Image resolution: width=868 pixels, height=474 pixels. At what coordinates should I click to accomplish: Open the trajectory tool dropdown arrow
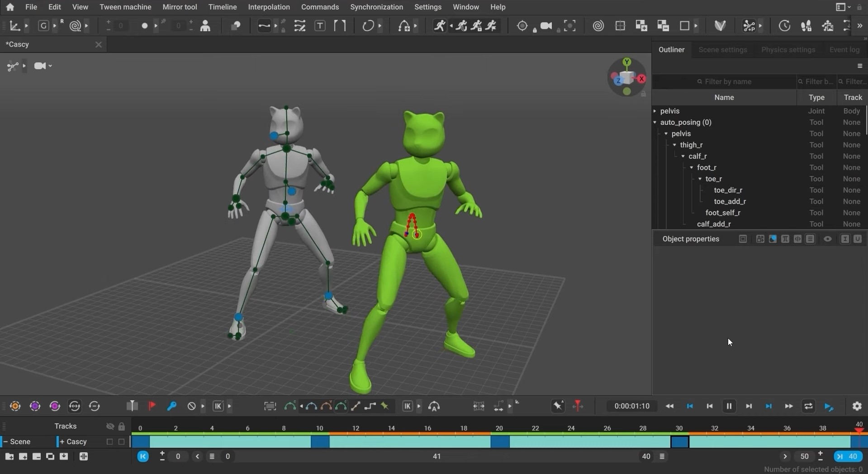[276, 26]
